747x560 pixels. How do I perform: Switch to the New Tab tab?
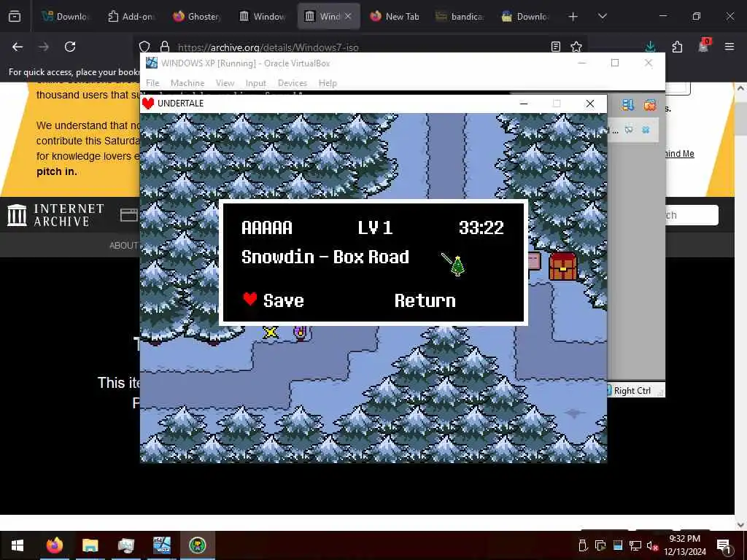click(395, 17)
